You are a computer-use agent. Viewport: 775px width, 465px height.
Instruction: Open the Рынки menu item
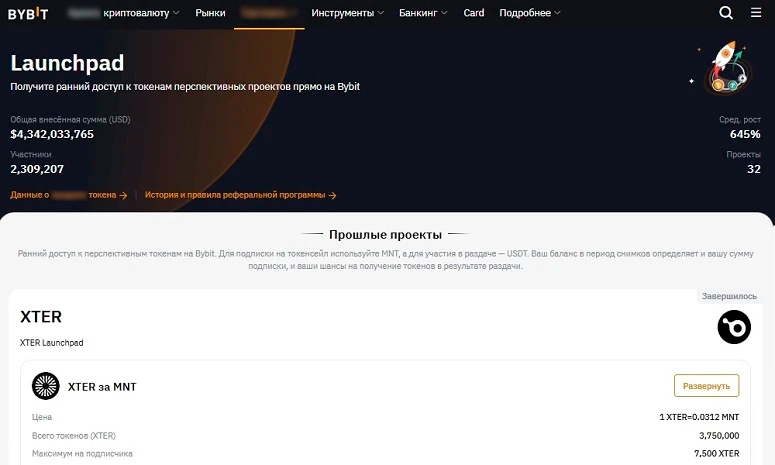tap(210, 13)
